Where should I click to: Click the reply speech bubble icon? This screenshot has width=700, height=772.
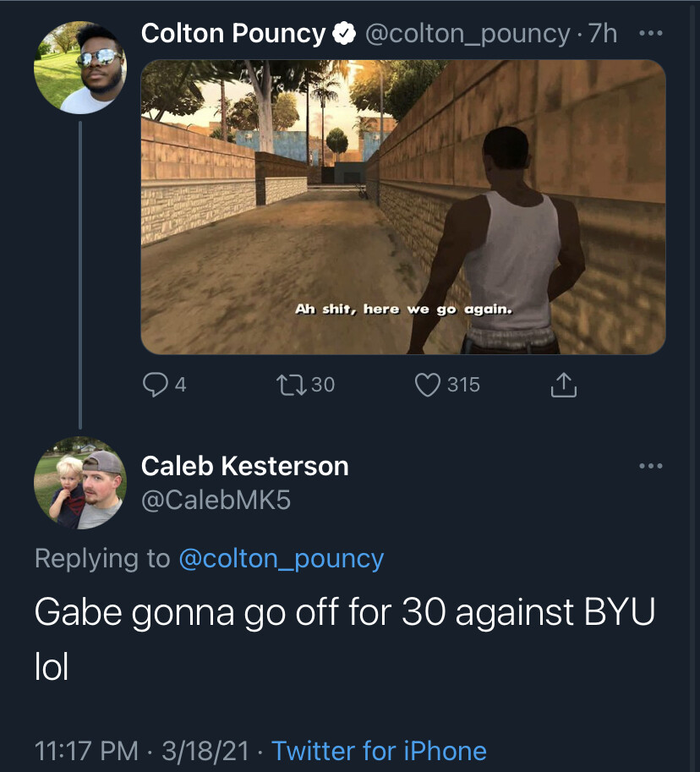pyautogui.click(x=155, y=386)
